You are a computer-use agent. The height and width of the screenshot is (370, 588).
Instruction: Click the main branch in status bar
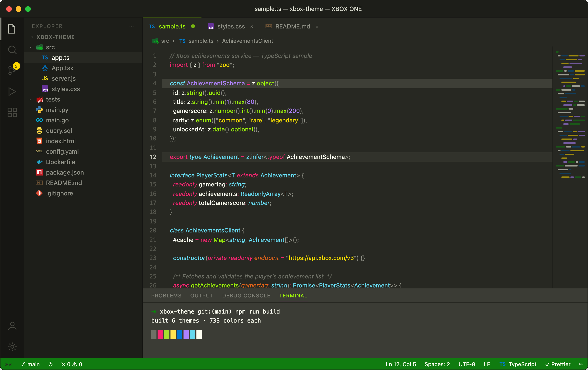pos(30,364)
